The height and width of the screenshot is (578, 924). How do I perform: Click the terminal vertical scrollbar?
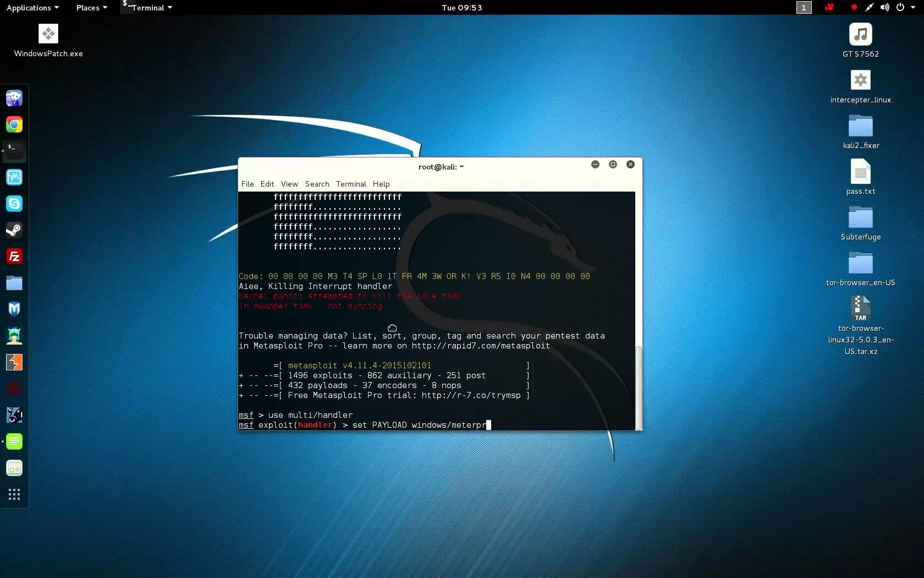point(638,388)
